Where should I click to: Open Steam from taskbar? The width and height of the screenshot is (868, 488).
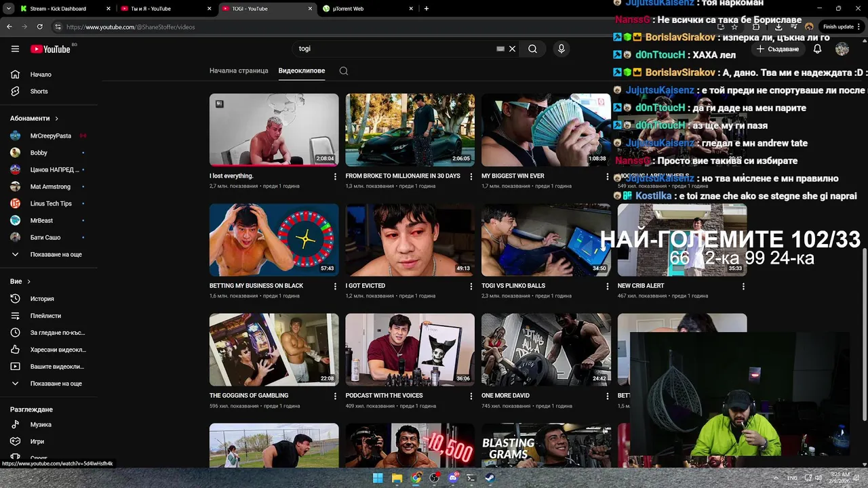pyautogui.click(x=490, y=478)
